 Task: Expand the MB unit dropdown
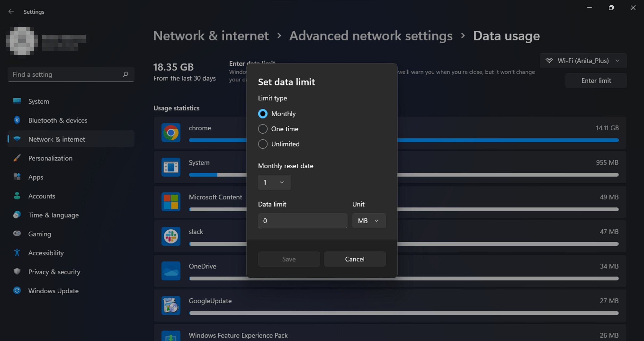(369, 221)
